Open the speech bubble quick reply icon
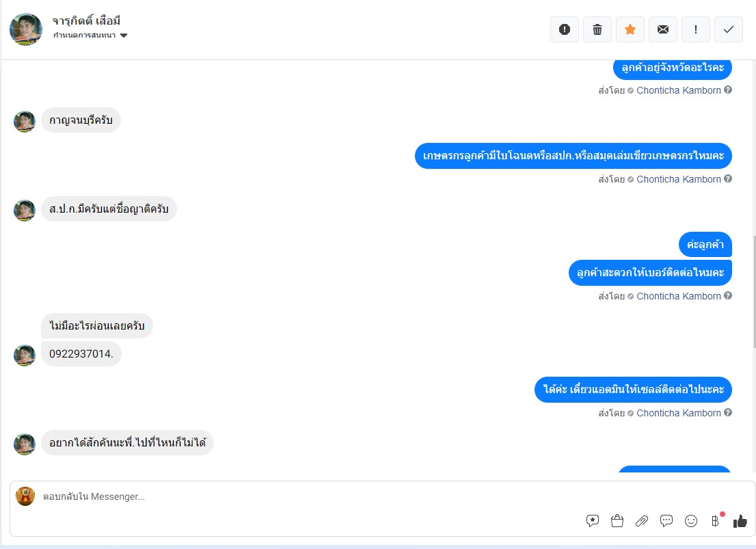Image resolution: width=756 pixels, height=549 pixels. point(666,520)
